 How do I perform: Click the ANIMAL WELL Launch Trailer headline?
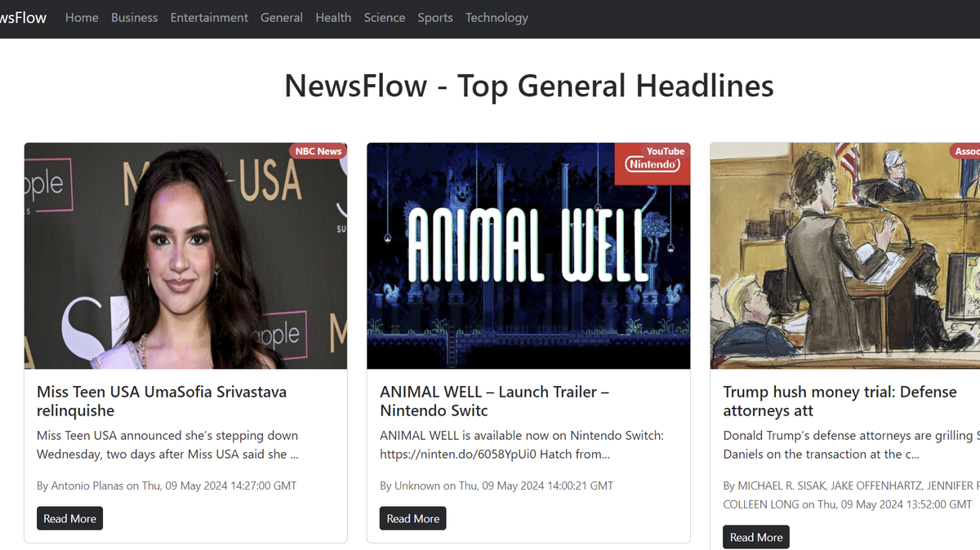[x=494, y=401]
